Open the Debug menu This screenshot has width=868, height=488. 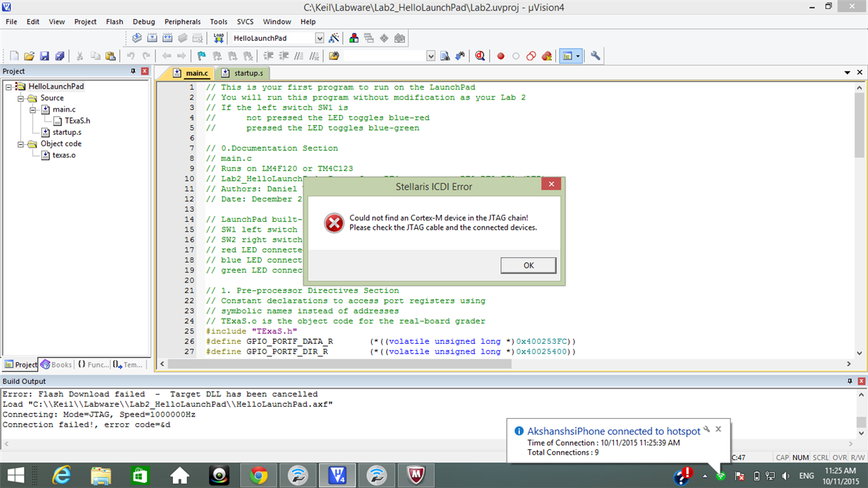click(144, 22)
